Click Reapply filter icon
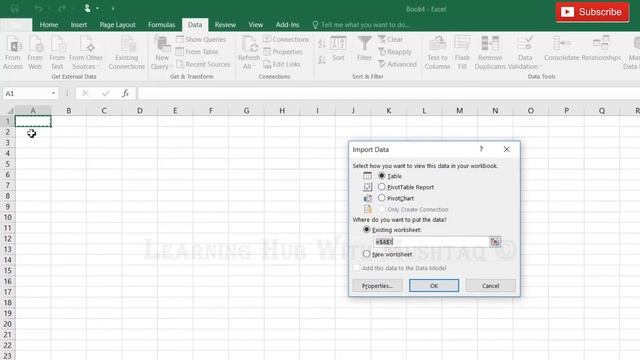Image resolution: width=640 pixels, height=360 pixels. [395, 52]
